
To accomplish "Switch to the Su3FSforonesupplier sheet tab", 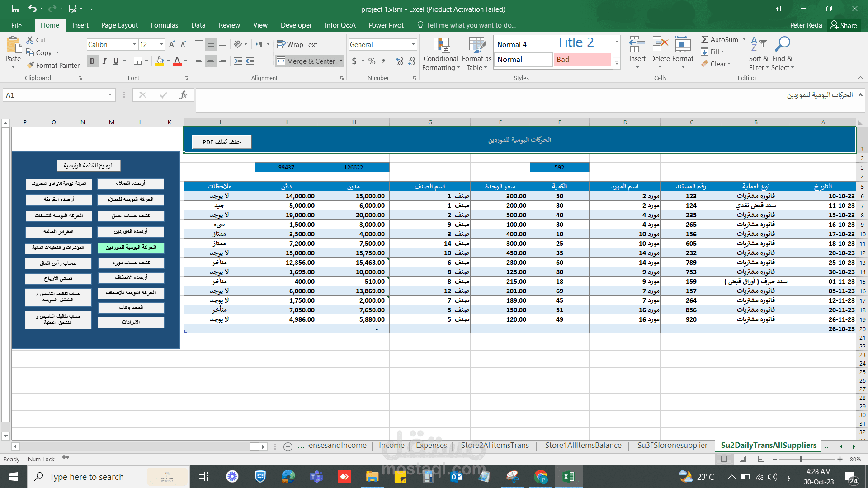I will point(672,445).
